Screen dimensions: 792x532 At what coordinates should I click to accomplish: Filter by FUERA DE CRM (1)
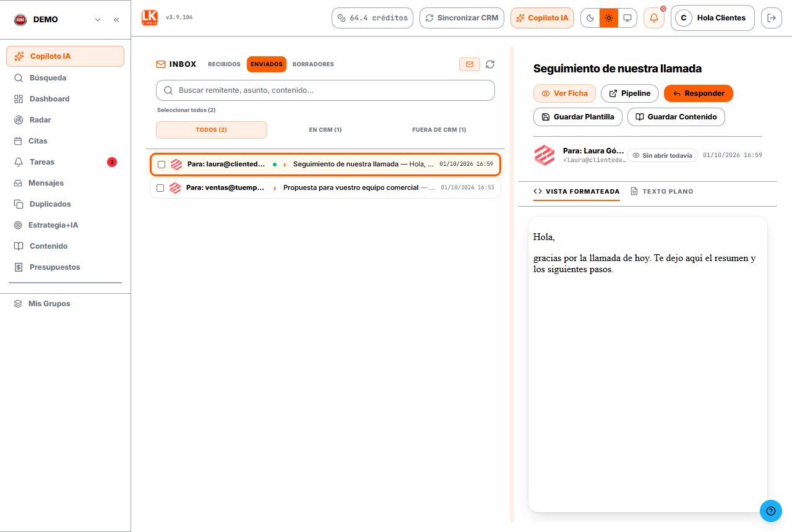pyautogui.click(x=439, y=130)
